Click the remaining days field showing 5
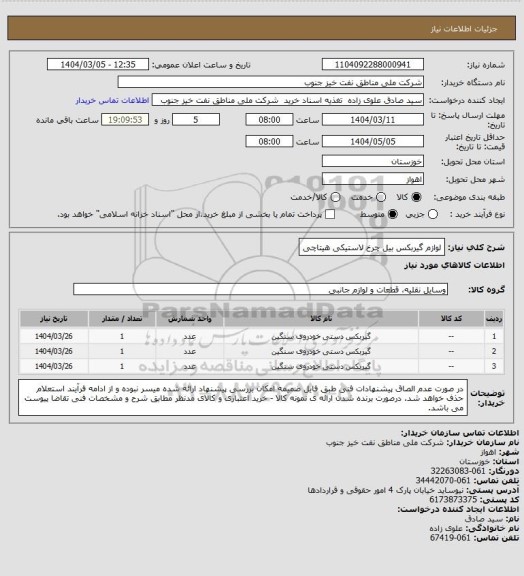The width and height of the screenshot is (524, 576). pyautogui.click(x=196, y=120)
